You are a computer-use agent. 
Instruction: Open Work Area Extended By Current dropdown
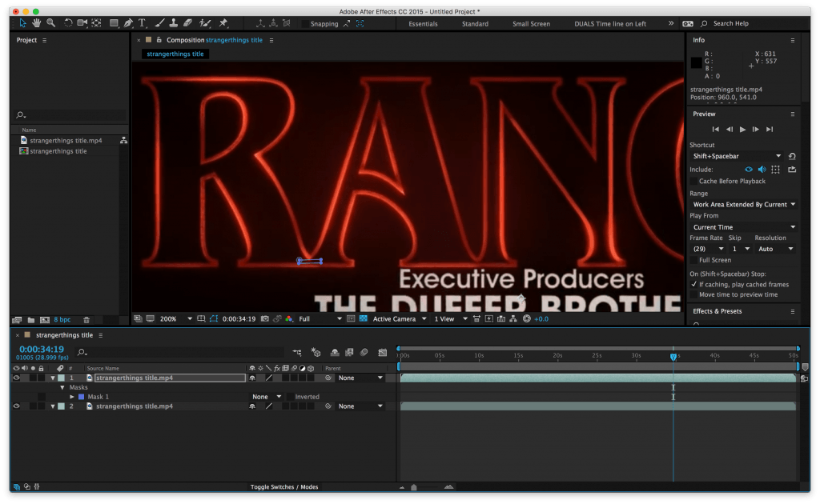(x=744, y=204)
